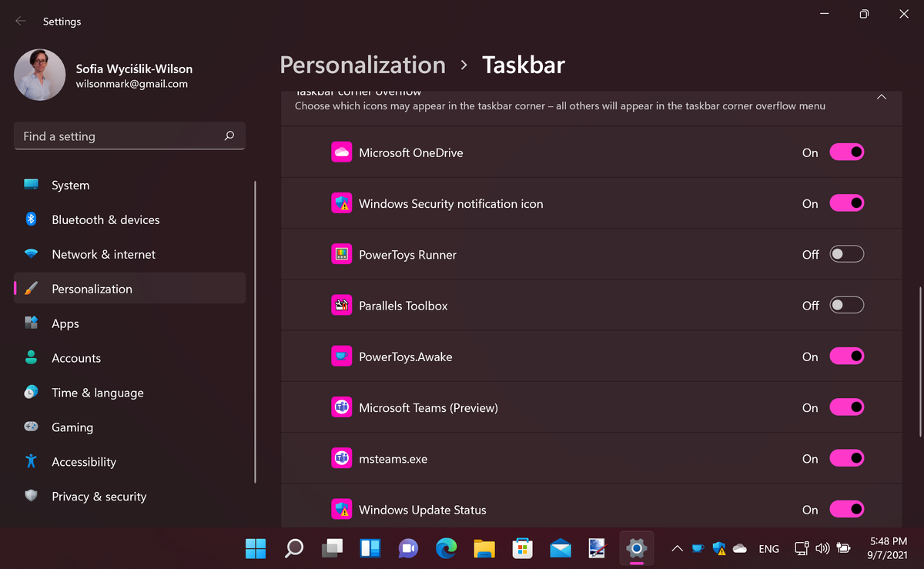This screenshot has width=924, height=569.
Task: Toggle off Microsoft OneDrive taskbar corner icon
Action: click(x=846, y=152)
